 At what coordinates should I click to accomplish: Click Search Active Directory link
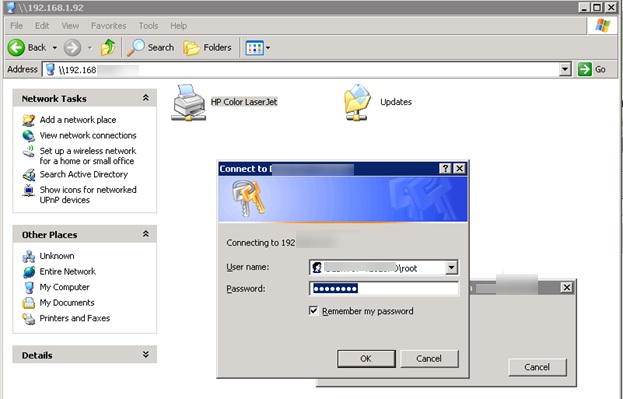83,174
